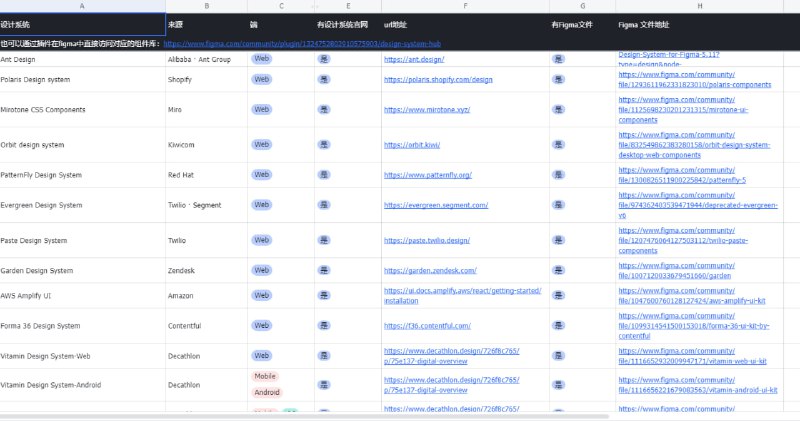Click Web tag in Orbit design system row
The width and height of the screenshot is (800, 421).
click(261, 145)
